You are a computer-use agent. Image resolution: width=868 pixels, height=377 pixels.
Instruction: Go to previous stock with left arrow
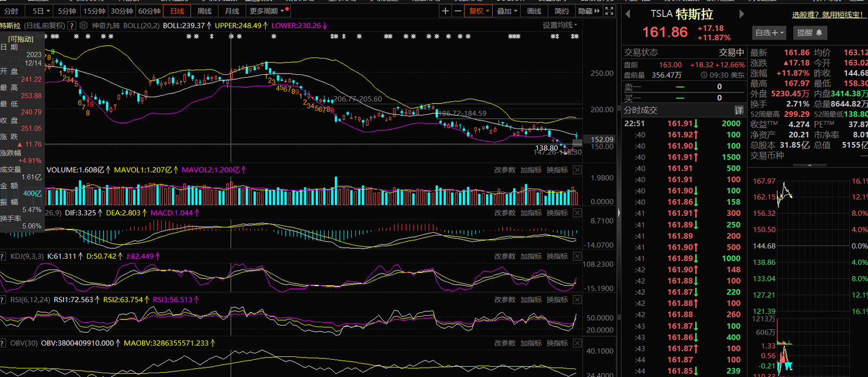pos(628,15)
